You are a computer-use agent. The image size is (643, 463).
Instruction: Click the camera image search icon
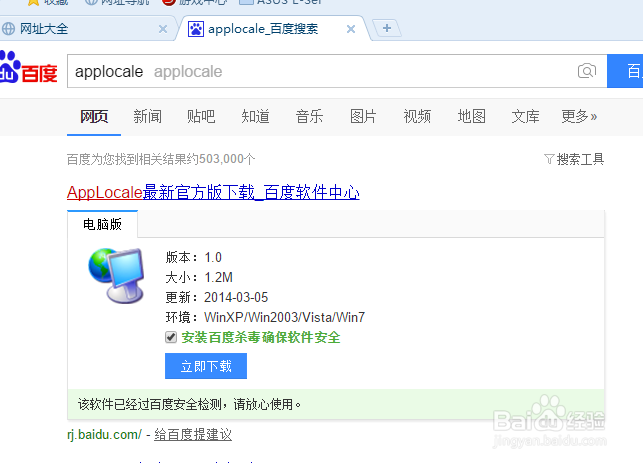[x=587, y=71]
